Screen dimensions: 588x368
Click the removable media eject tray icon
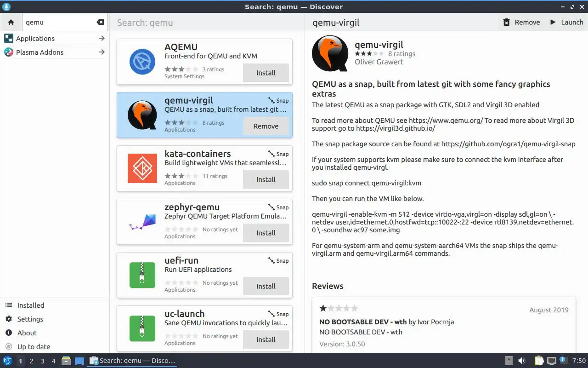(509, 361)
